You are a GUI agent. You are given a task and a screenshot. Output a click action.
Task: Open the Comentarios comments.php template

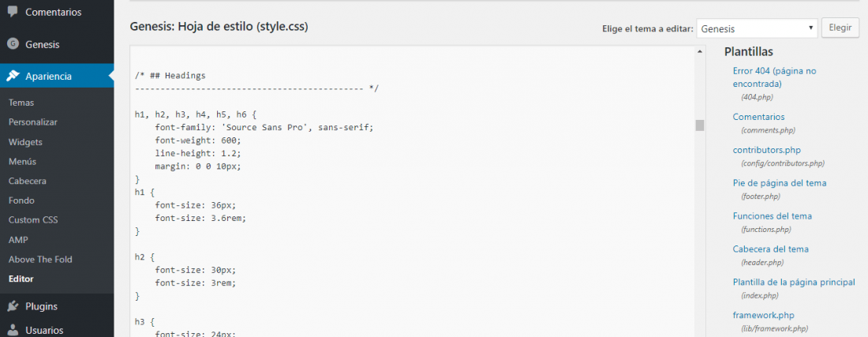click(x=758, y=117)
